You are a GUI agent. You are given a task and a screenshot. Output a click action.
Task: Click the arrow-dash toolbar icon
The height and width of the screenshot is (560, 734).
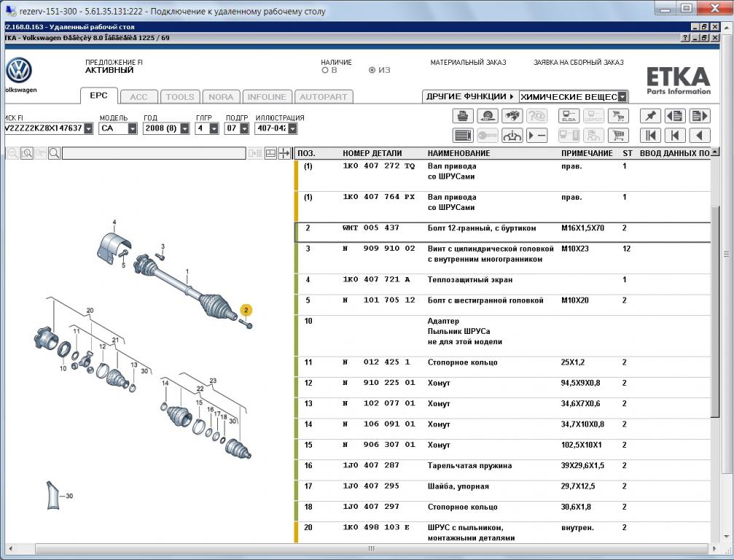coord(537,136)
